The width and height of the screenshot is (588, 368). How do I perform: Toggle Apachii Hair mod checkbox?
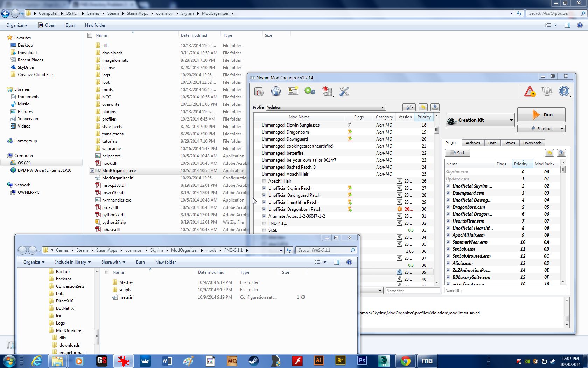(x=264, y=181)
